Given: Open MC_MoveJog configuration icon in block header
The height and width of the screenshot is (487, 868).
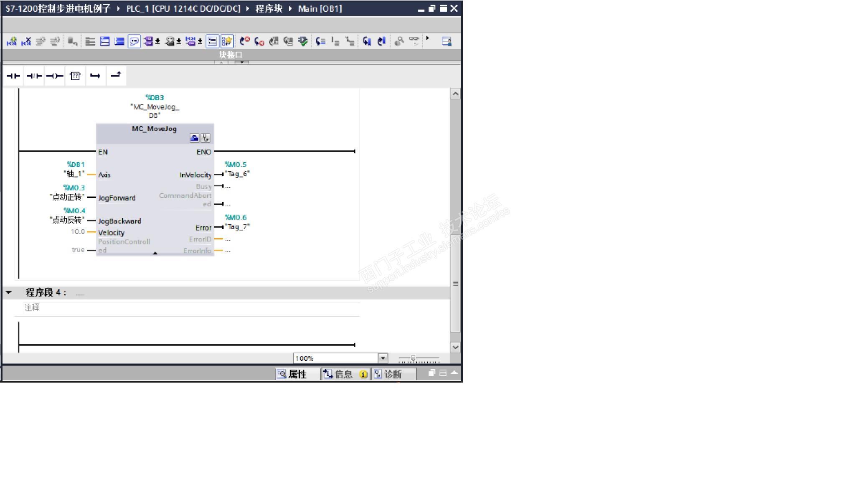Looking at the screenshot, I should (x=194, y=138).
